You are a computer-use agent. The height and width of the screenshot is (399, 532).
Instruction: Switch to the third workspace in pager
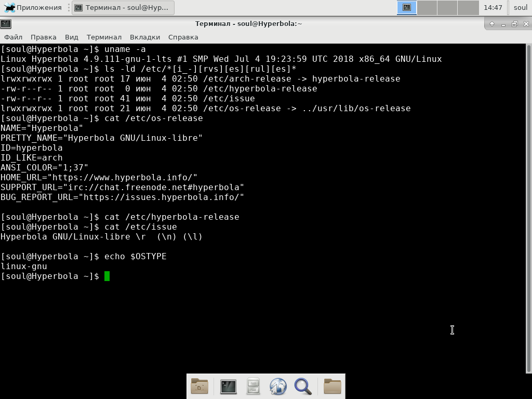pos(447,7)
